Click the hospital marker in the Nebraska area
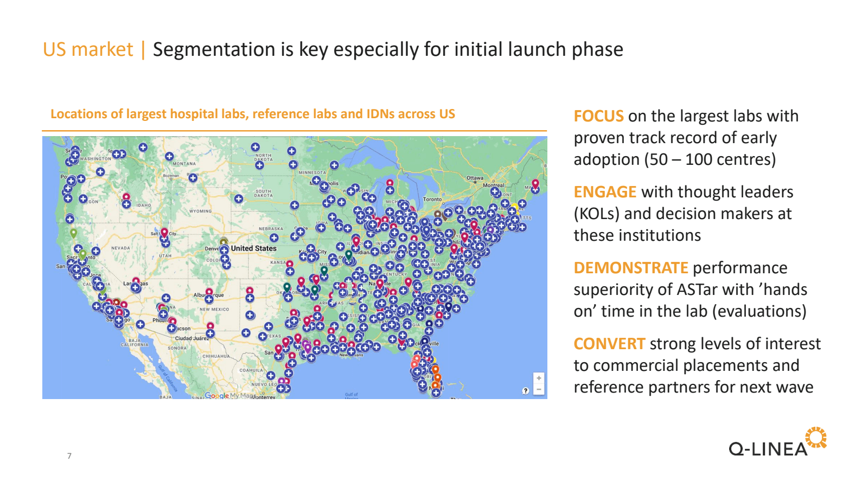868x488 pixels. [x=274, y=237]
